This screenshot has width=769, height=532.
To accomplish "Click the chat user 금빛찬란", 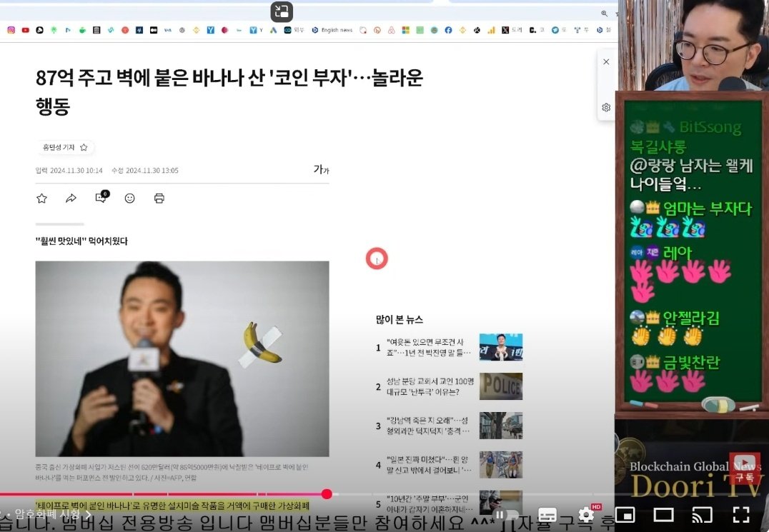I will (x=691, y=362).
